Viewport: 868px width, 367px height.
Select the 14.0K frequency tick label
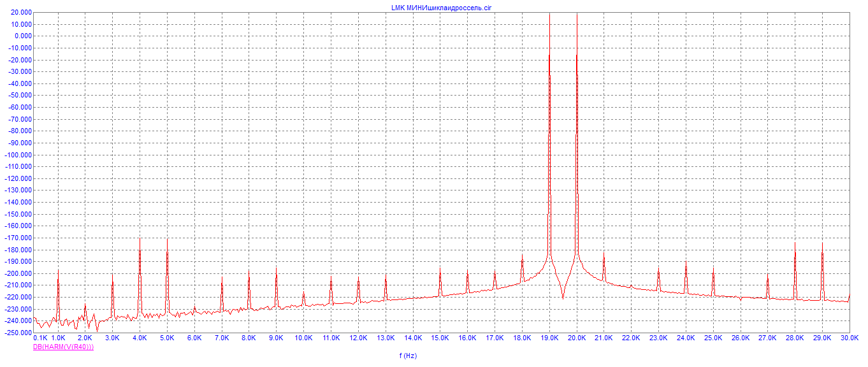413,338
